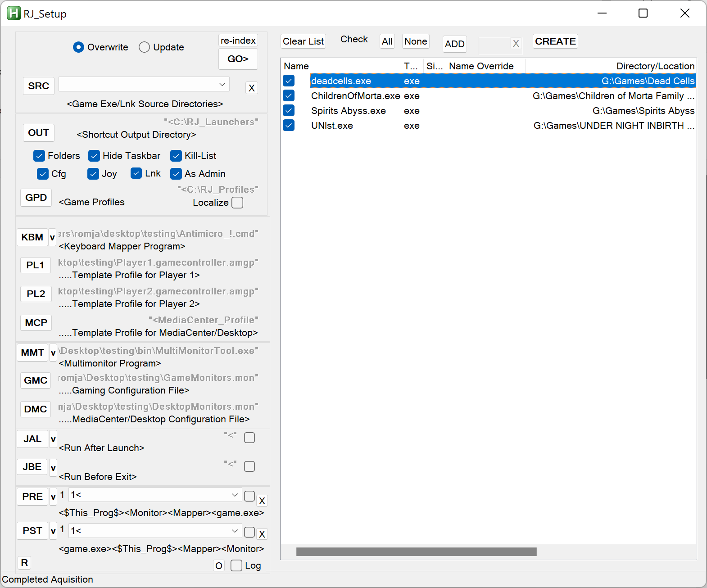
Task: Click the small O button near Log
Action: pos(219,565)
